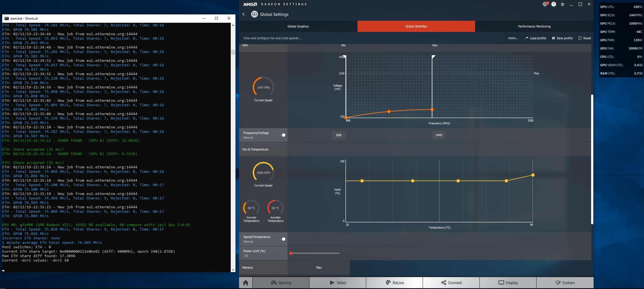Open the help question mark icon
This screenshot has height=289, width=644.
pos(553,4)
